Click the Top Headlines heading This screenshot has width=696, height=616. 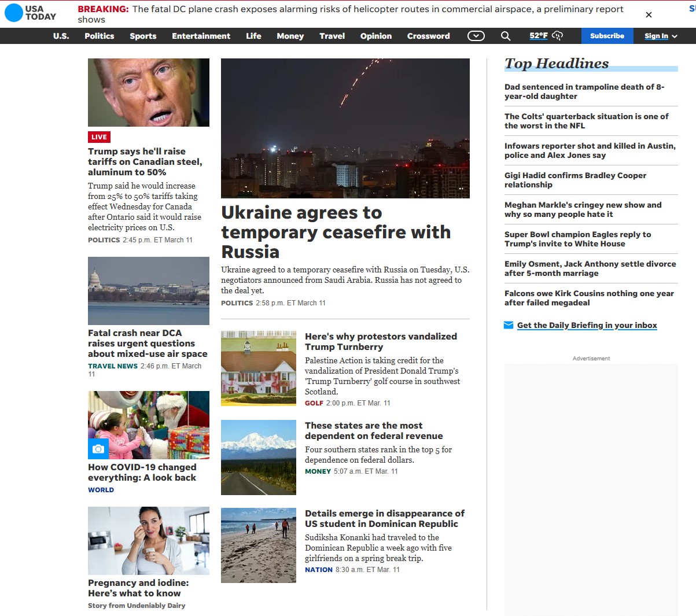(x=557, y=63)
